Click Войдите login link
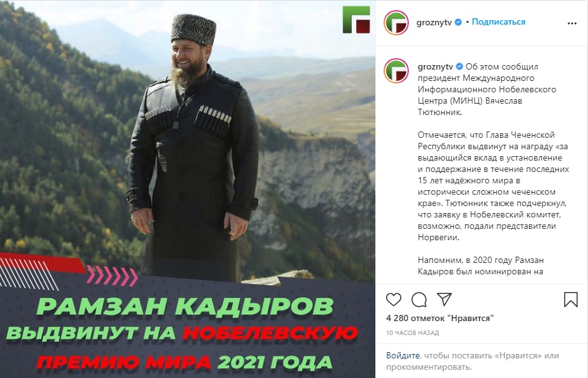This screenshot has height=378, width=588. (x=403, y=355)
